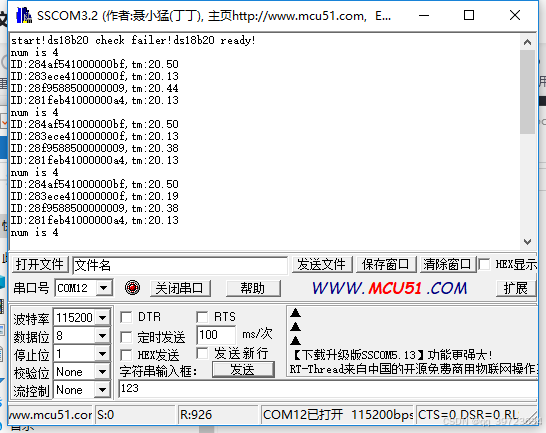Open the 数据位 data bits dropdown
Image resolution: width=546 pixels, height=433 pixels.
pos(102,336)
